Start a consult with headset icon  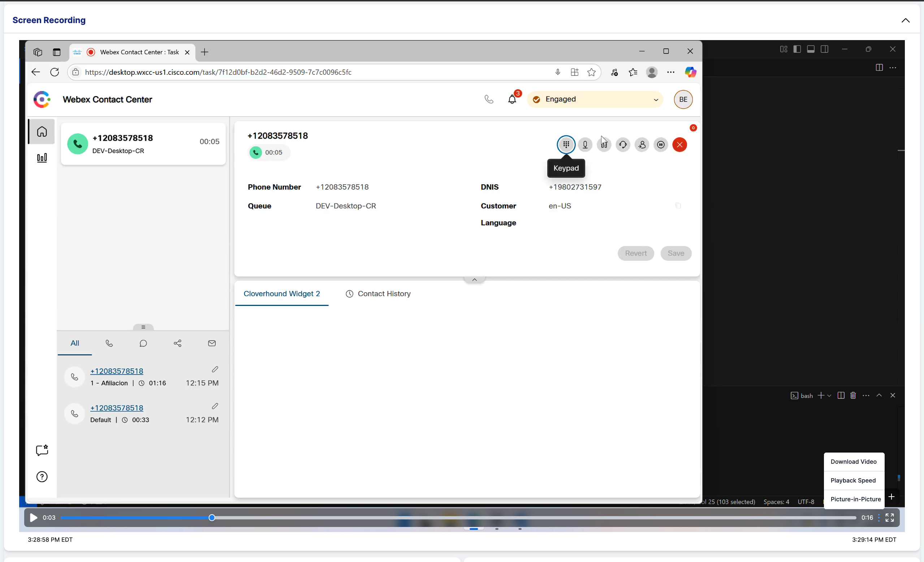623,145
